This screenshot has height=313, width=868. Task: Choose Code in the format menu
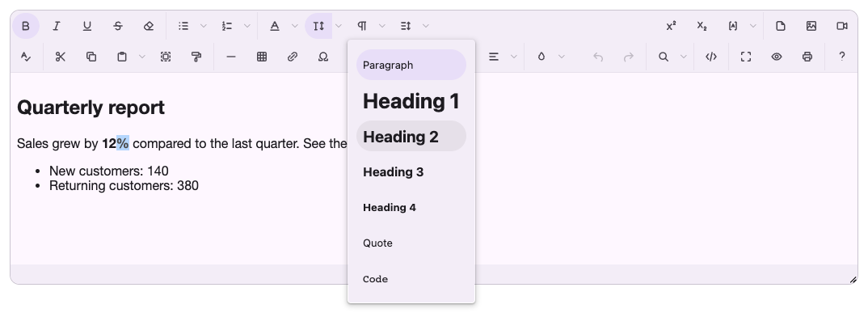click(411, 279)
